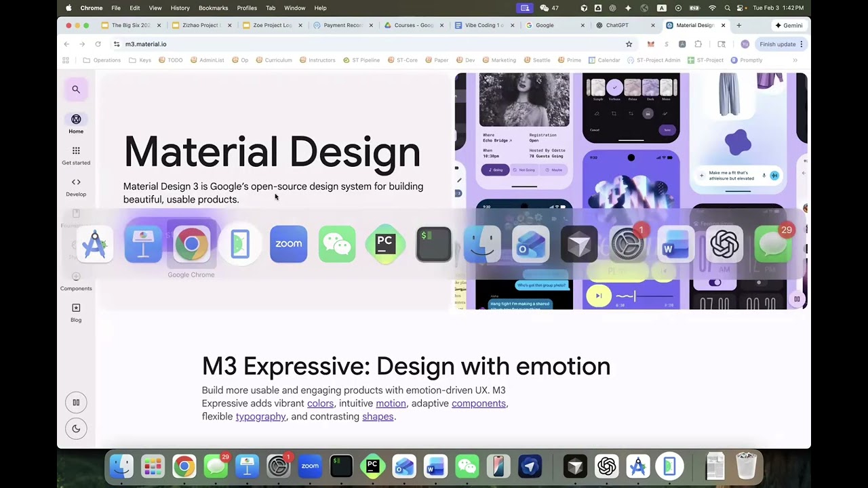Choose Outlook in the app switcher

[530, 244]
